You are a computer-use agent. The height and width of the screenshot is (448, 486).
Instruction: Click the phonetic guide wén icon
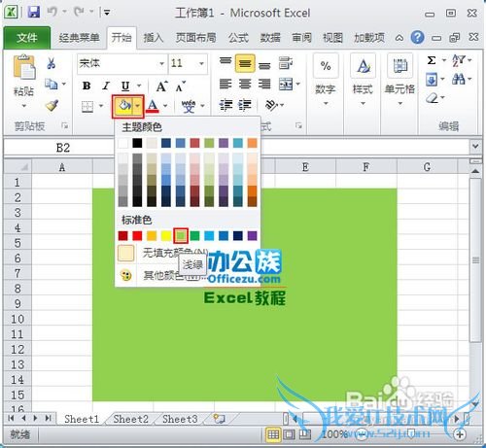189,106
